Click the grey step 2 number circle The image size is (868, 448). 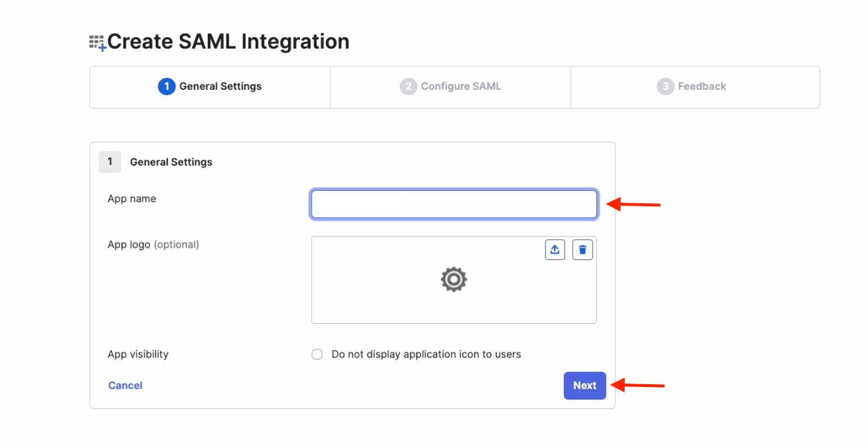coord(408,87)
